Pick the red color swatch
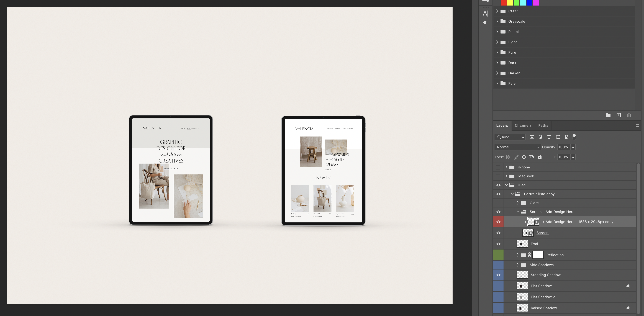644x316 pixels. [504, 2]
